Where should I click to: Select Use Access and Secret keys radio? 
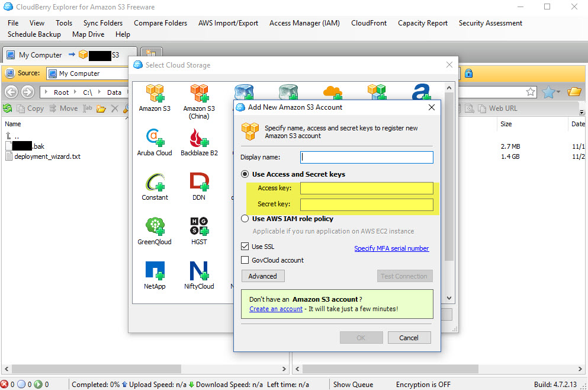[x=245, y=174]
